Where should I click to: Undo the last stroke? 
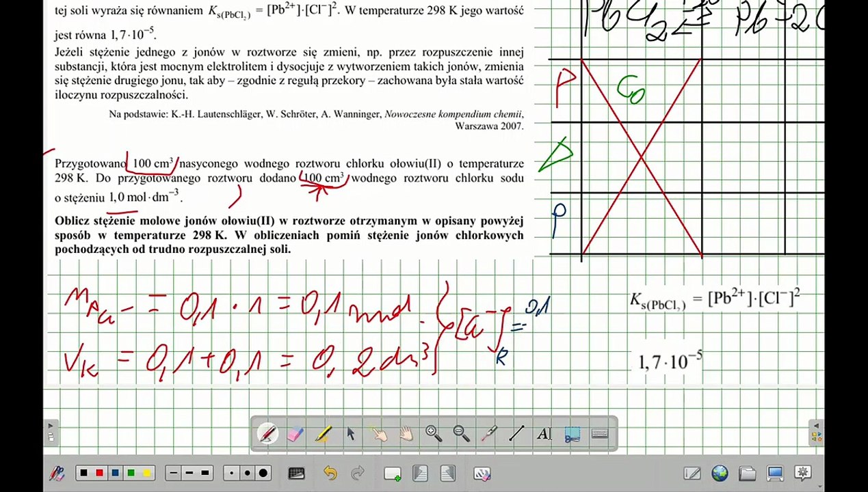pos(330,473)
